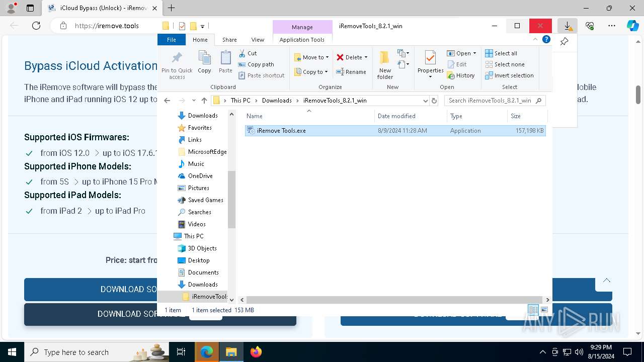
Task: Open Task View on taskbar
Action: click(x=181, y=352)
